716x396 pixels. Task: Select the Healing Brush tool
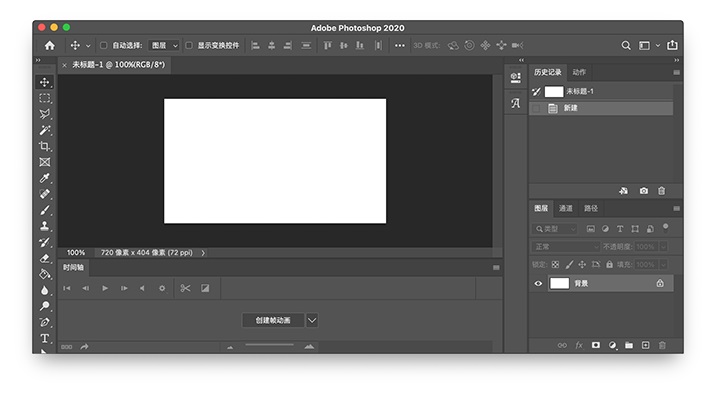coord(44,194)
